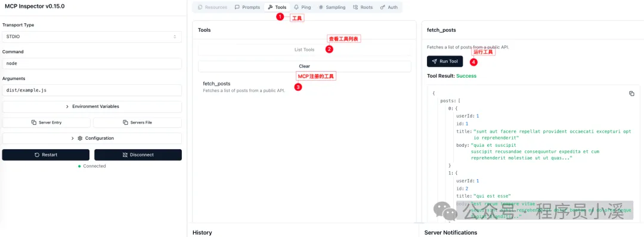Click the Server Notifications heading

(x=451, y=232)
